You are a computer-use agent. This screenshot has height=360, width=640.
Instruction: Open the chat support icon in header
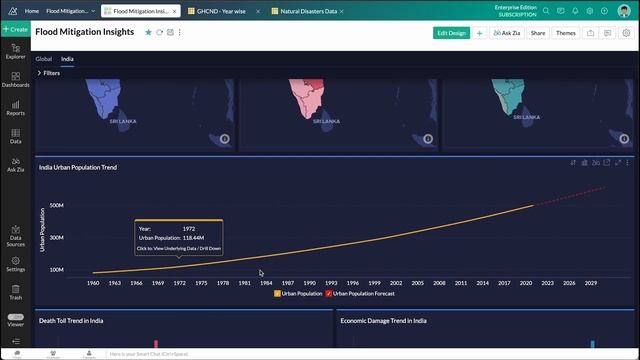click(560, 11)
